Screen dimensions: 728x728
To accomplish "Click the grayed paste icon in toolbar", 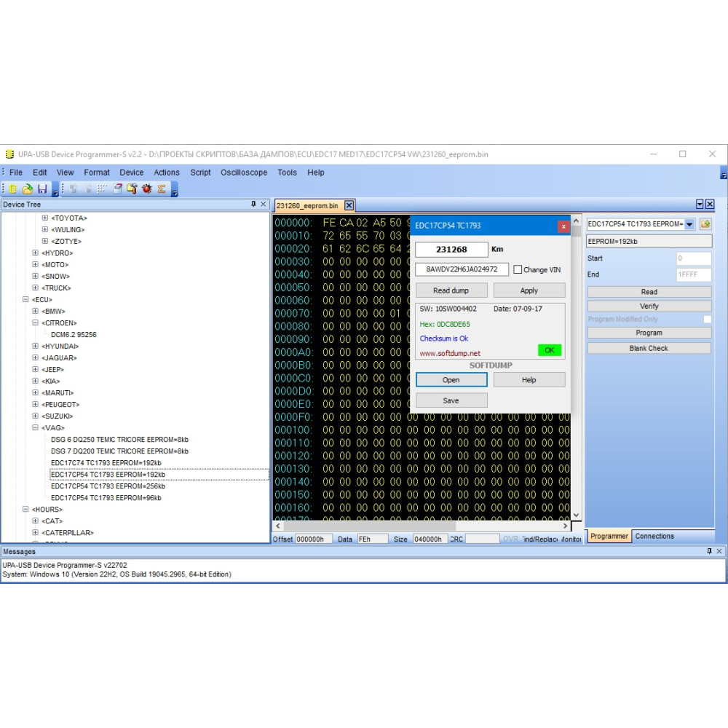I will (x=88, y=189).
